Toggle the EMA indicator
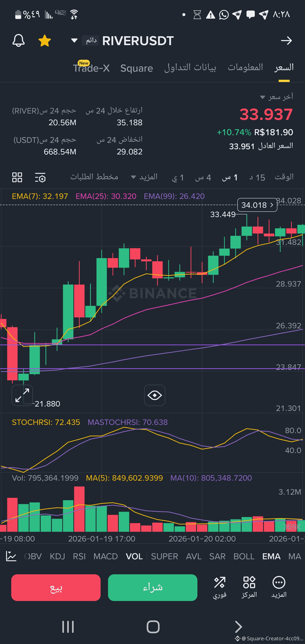Image resolution: width=305 pixels, height=644 pixels. (271, 556)
